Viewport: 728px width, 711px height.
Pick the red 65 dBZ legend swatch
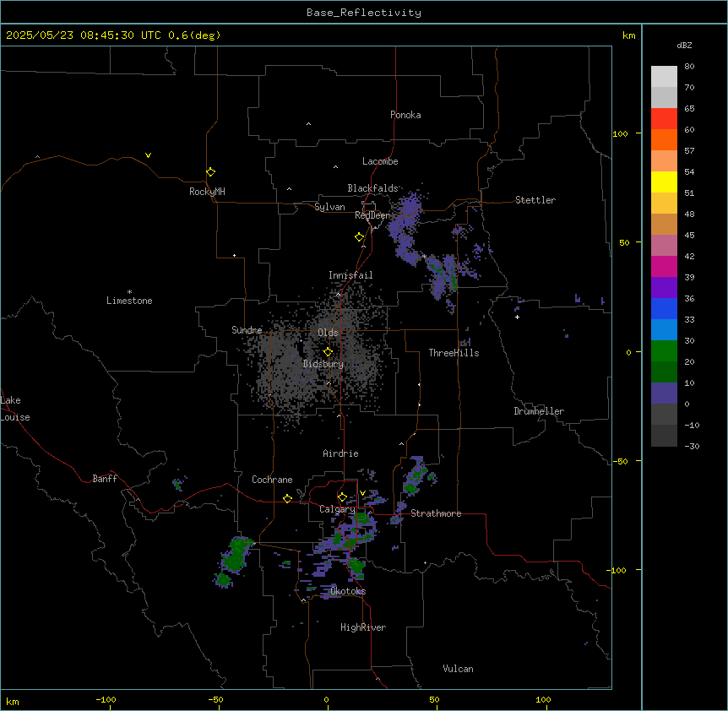pos(664,119)
